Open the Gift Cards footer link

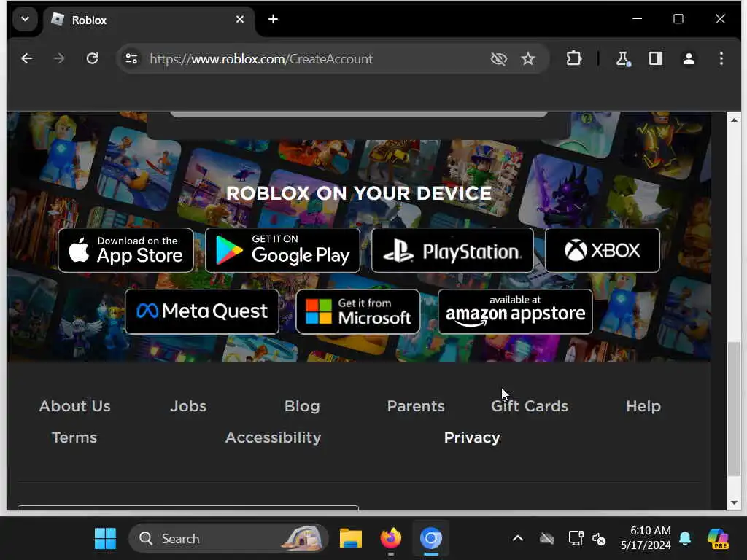pyautogui.click(x=530, y=406)
